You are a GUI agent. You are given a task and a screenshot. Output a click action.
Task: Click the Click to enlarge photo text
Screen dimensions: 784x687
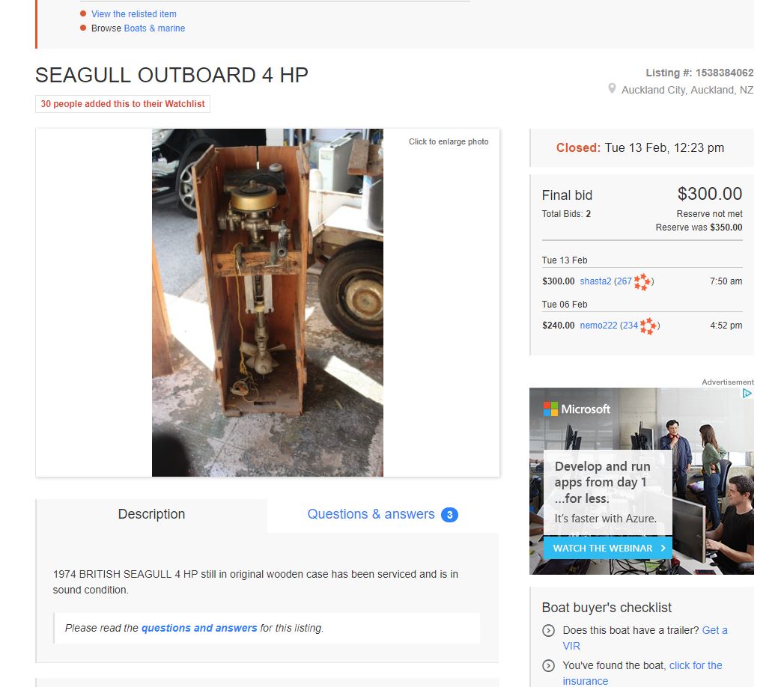pos(449,142)
